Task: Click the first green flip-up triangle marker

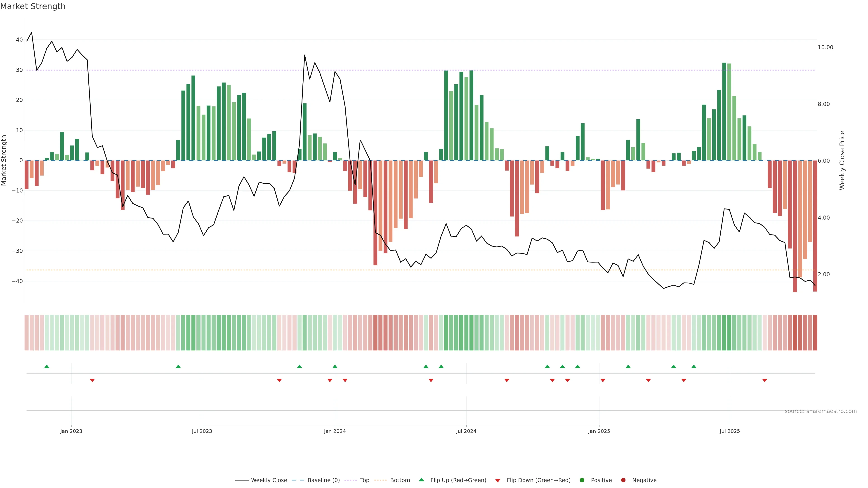Action: [47, 366]
